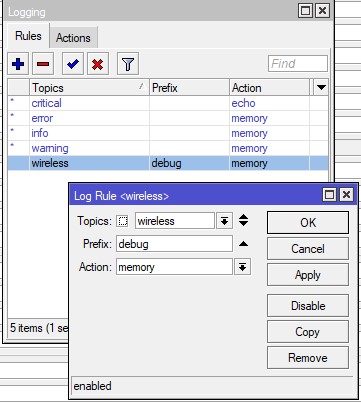Click the Disable button
This screenshot has width=361, height=403.
pos(308,305)
